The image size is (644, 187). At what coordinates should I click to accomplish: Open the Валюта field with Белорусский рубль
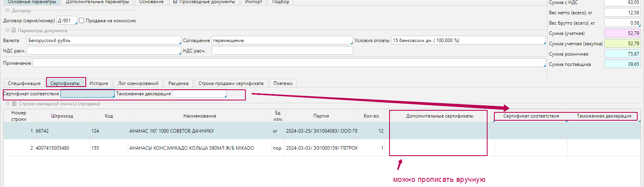104,40
